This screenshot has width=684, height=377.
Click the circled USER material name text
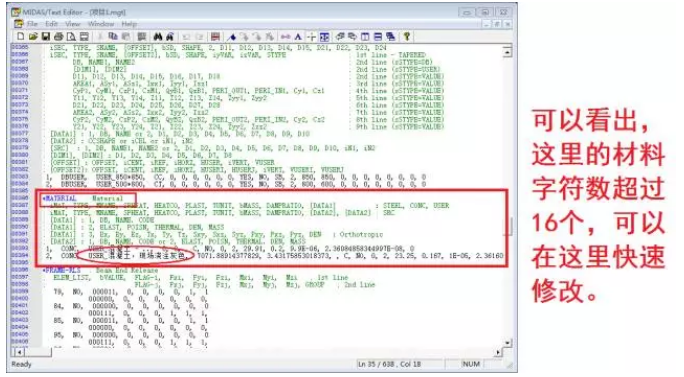click(137, 256)
